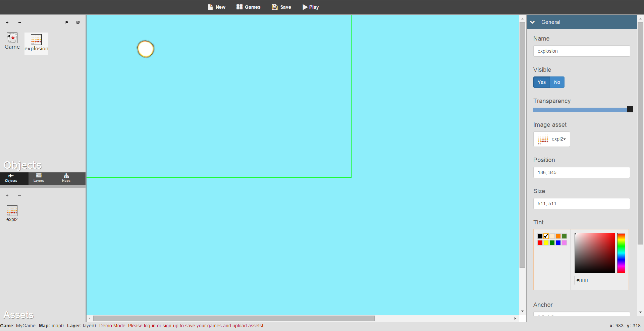Set Visible to Yes
The width and height of the screenshot is (644, 331).
coord(541,82)
